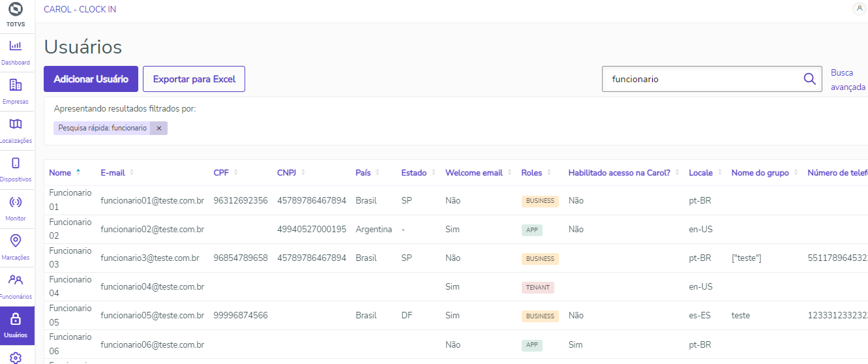Viewport: 868px width, 364px height.
Task: Click the search magnifier icon
Action: click(x=809, y=79)
